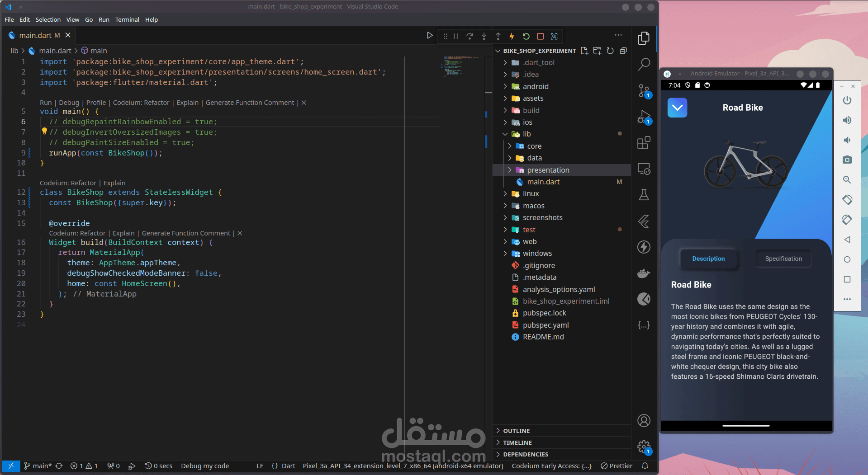Open notifications bell in status bar
Screen dimensions: 868x475
(645, 466)
